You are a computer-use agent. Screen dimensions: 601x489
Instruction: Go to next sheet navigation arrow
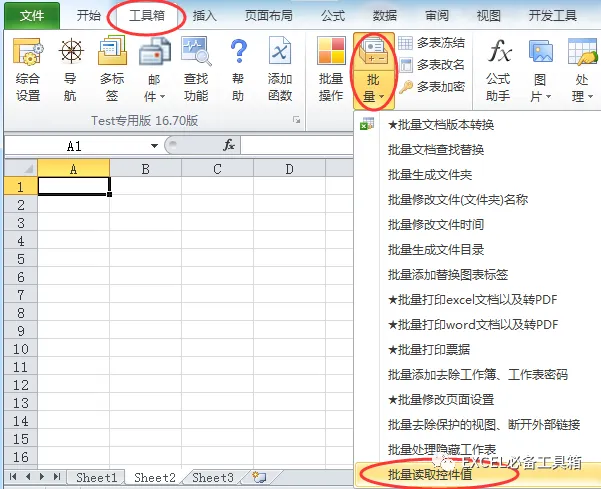tap(42, 476)
